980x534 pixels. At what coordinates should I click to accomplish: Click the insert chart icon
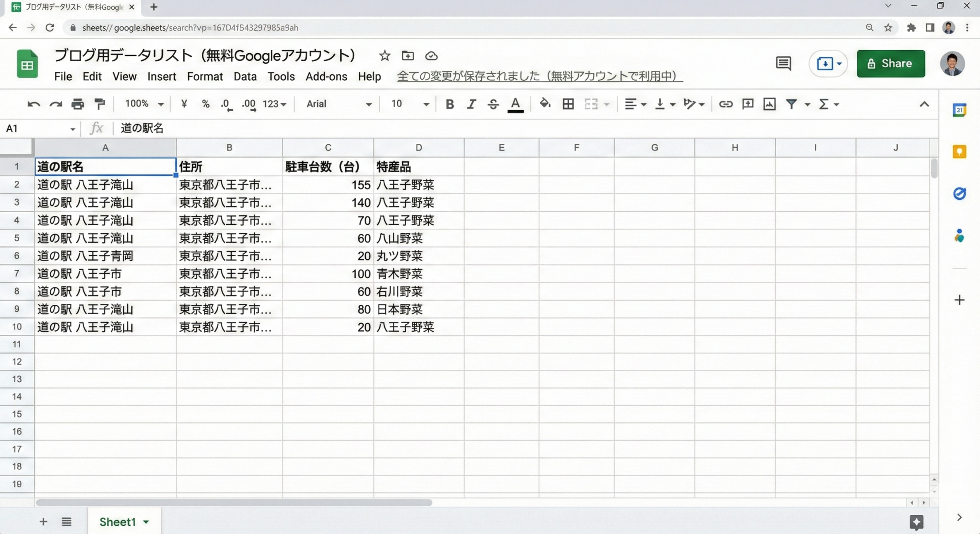click(769, 104)
